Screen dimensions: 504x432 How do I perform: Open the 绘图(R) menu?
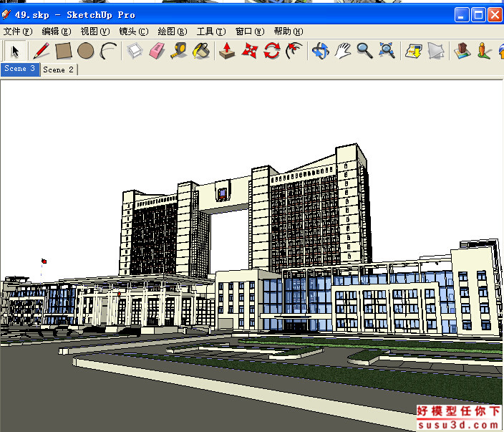click(173, 32)
